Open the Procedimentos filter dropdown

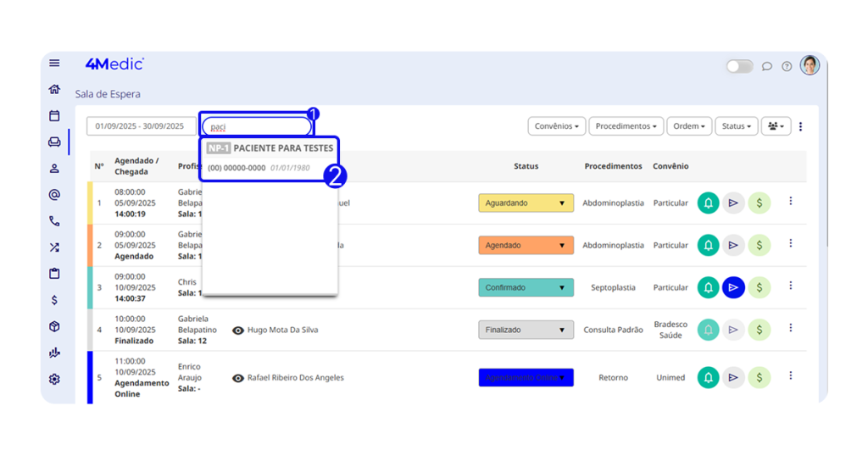click(x=626, y=126)
